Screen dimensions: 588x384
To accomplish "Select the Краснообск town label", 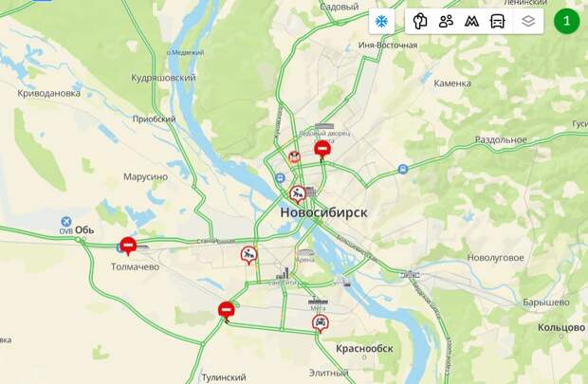I will coord(364,348).
